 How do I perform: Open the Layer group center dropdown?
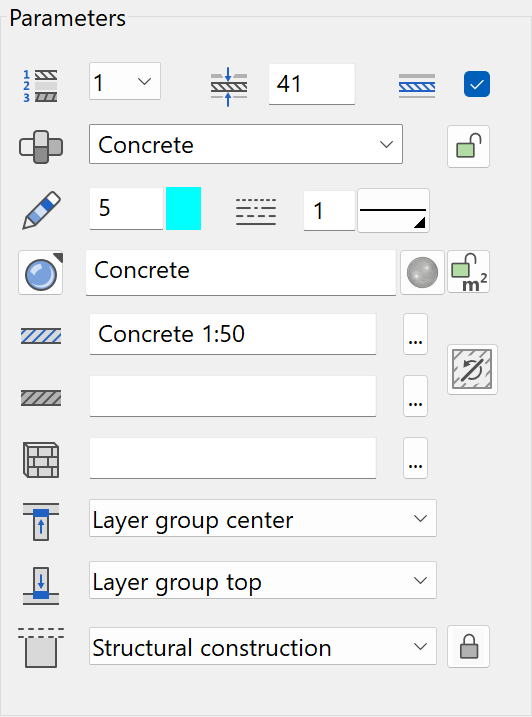click(263, 518)
